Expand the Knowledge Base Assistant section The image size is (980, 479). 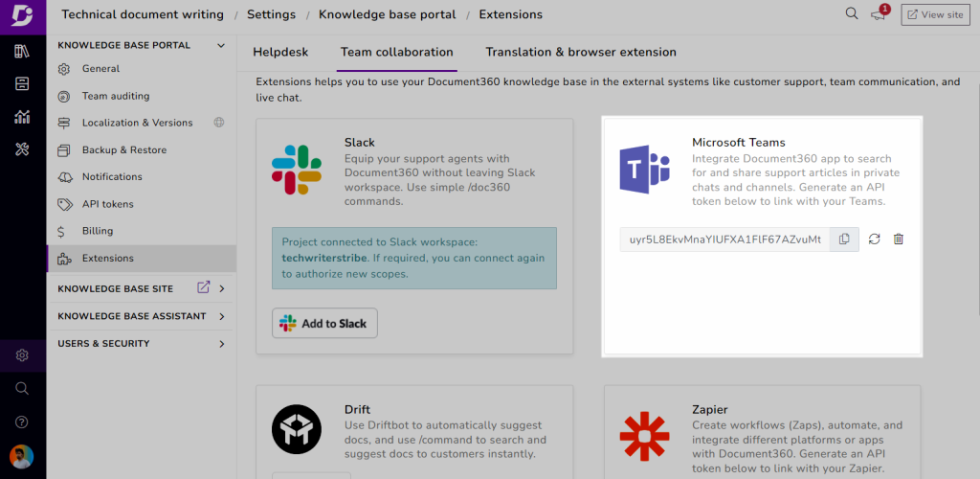point(222,316)
